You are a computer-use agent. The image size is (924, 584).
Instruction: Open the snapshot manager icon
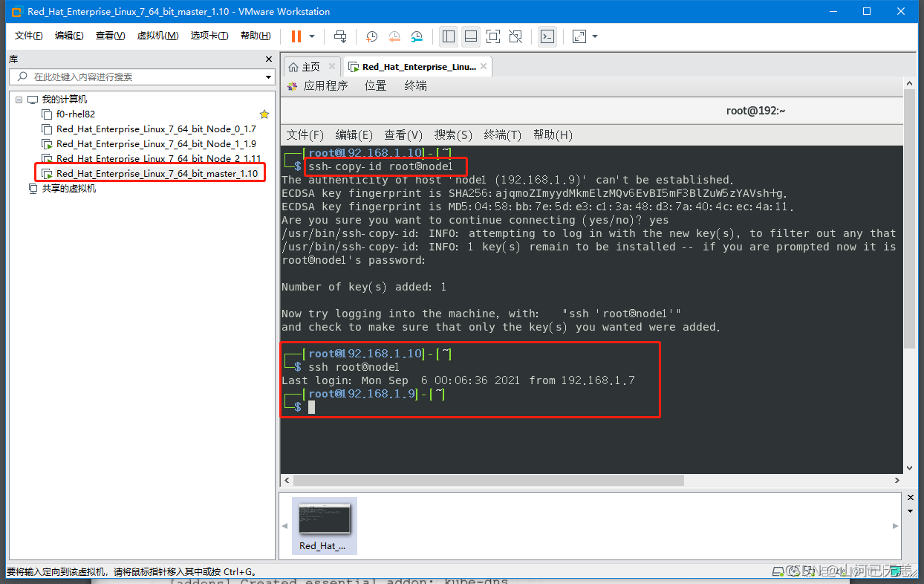[x=417, y=36]
